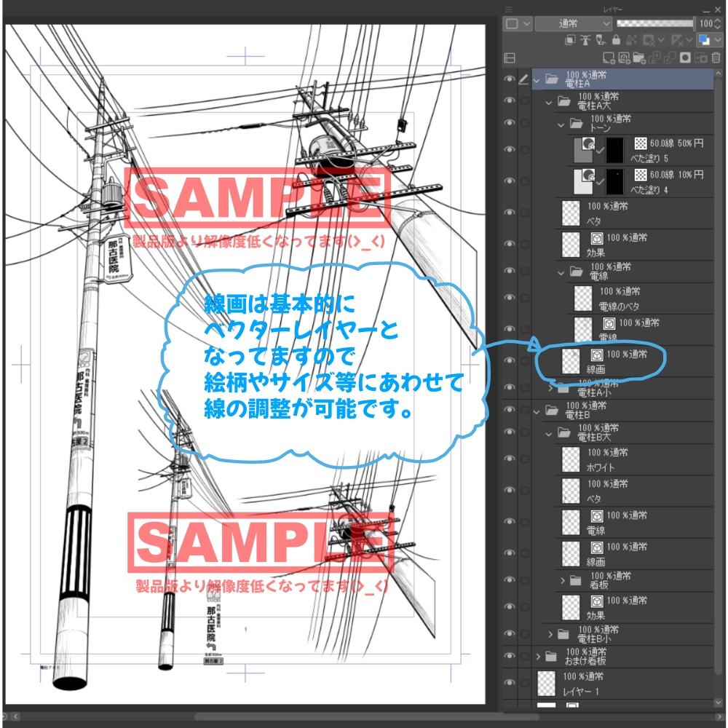
Task: Create a layer mask
Action: pyautogui.click(x=686, y=58)
